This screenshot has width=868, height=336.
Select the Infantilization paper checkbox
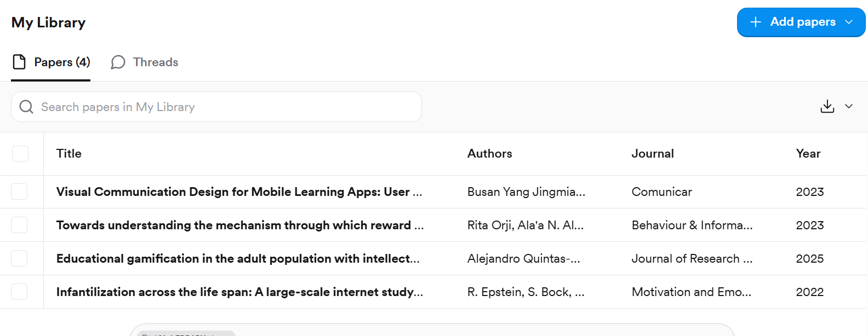(x=19, y=292)
